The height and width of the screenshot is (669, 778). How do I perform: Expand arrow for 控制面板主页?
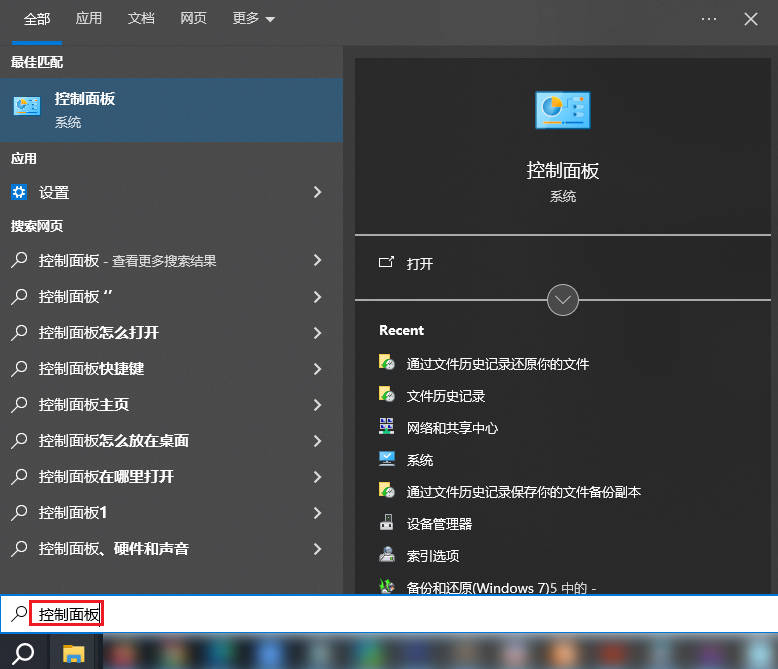318,405
